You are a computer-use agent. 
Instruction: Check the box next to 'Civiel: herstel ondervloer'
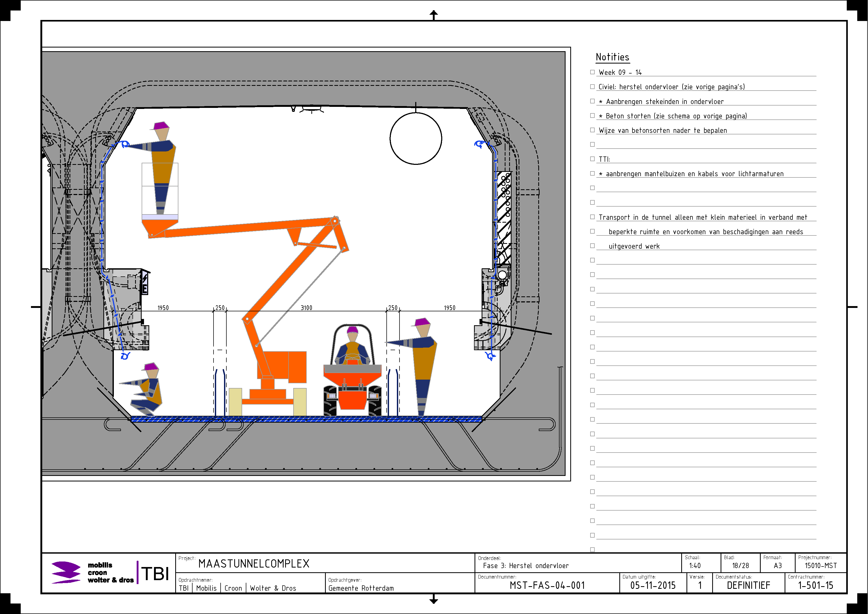click(x=592, y=87)
